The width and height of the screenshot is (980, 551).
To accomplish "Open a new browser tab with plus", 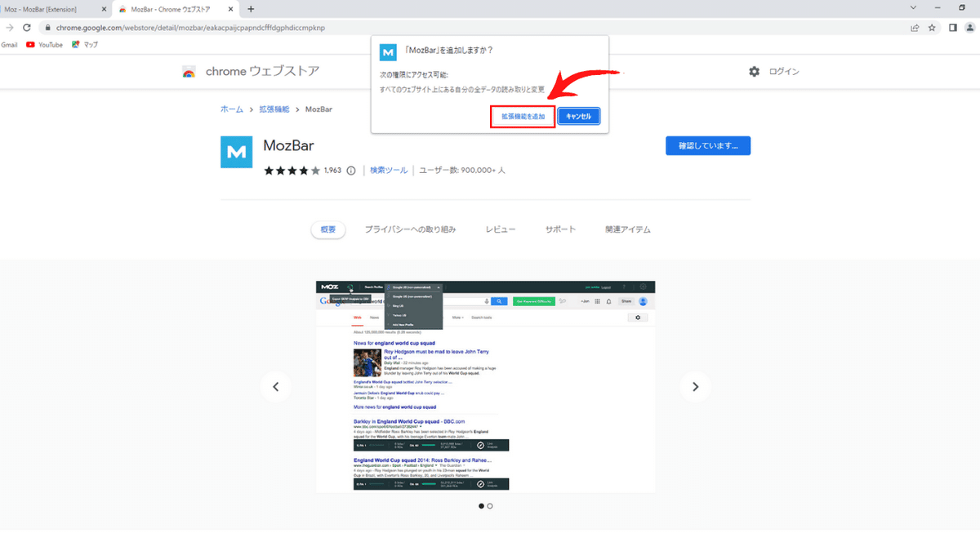I will tap(251, 9).
